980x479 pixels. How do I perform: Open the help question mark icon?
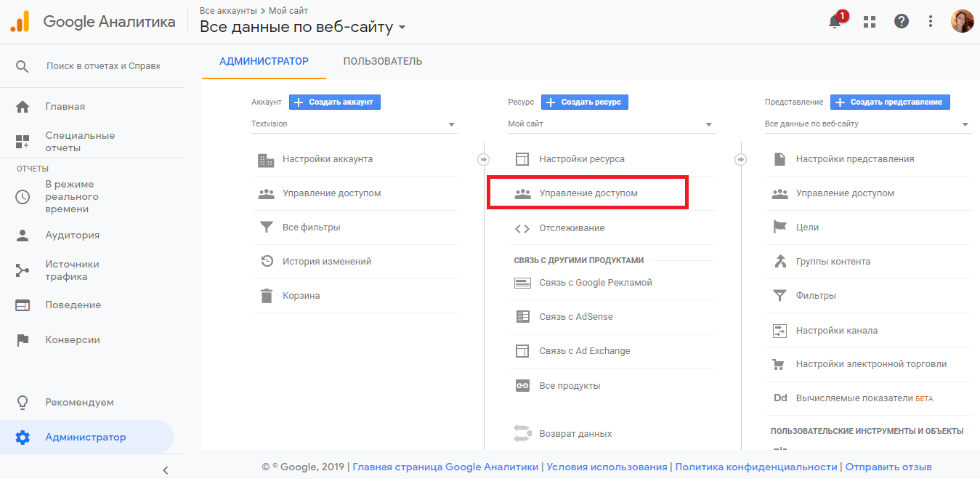[902, 21]
